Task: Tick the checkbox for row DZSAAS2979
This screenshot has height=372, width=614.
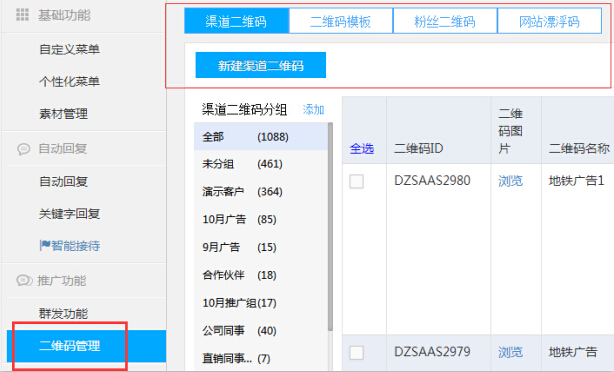Action: click(356, 352)
